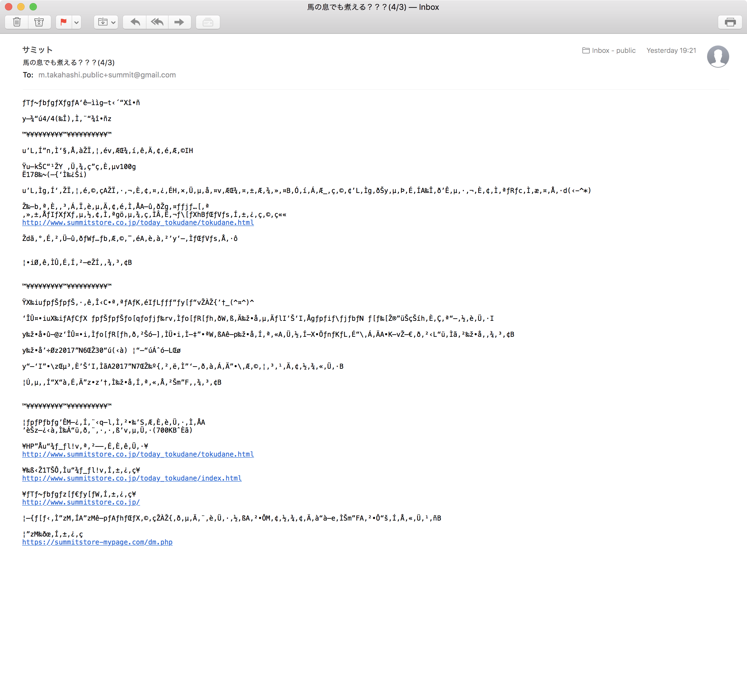Print this email with printer icon
Screen dimensions: 747x700
(x=730, y=22)
